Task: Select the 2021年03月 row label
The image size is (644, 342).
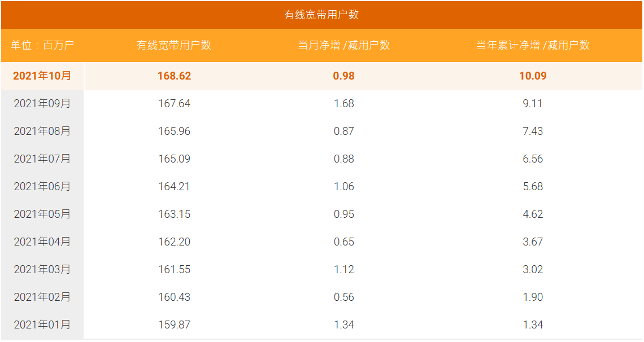Action: pos(42,269)
